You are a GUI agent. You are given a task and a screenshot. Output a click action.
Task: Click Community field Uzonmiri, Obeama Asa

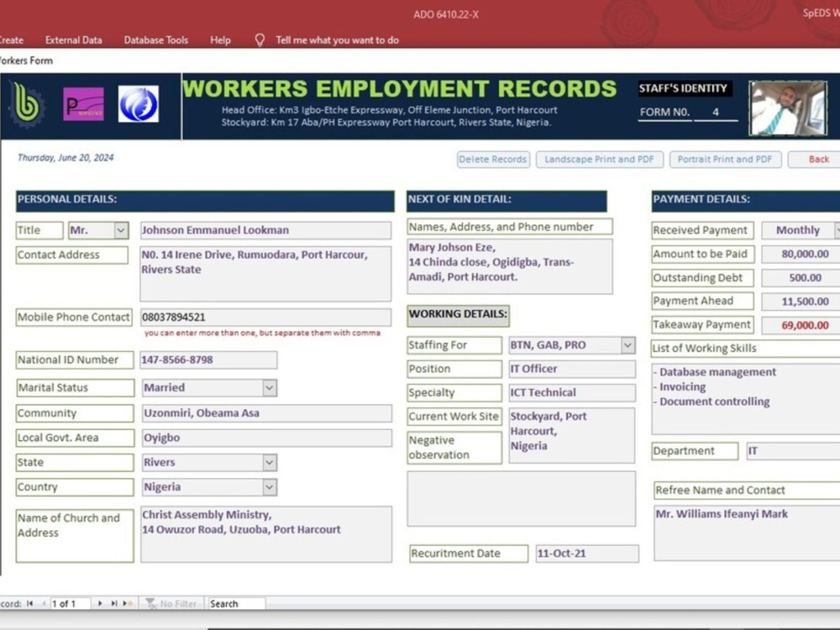(x=267, y=413)
